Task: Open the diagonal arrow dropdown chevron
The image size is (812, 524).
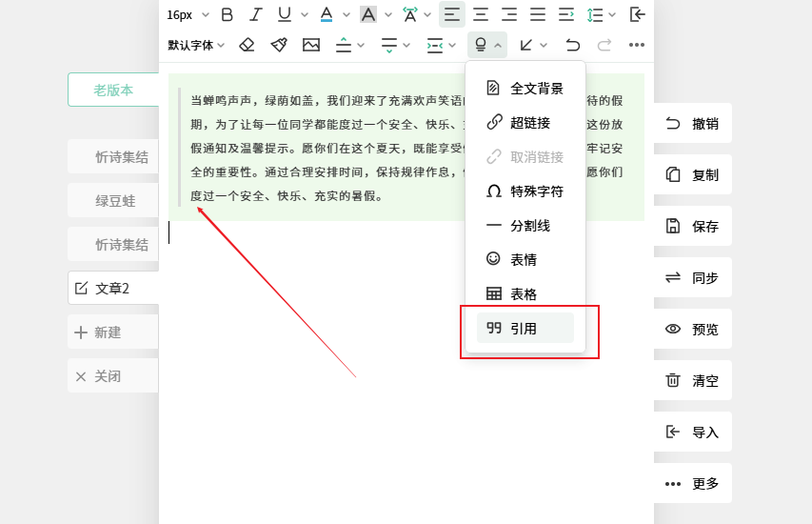Action: coord(544,46)
